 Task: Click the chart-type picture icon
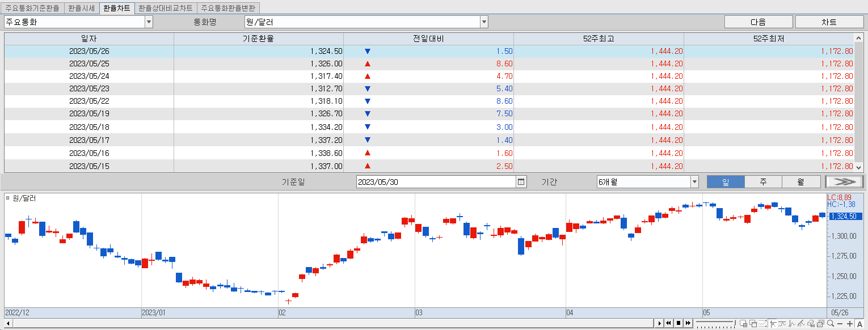(821, 323)
